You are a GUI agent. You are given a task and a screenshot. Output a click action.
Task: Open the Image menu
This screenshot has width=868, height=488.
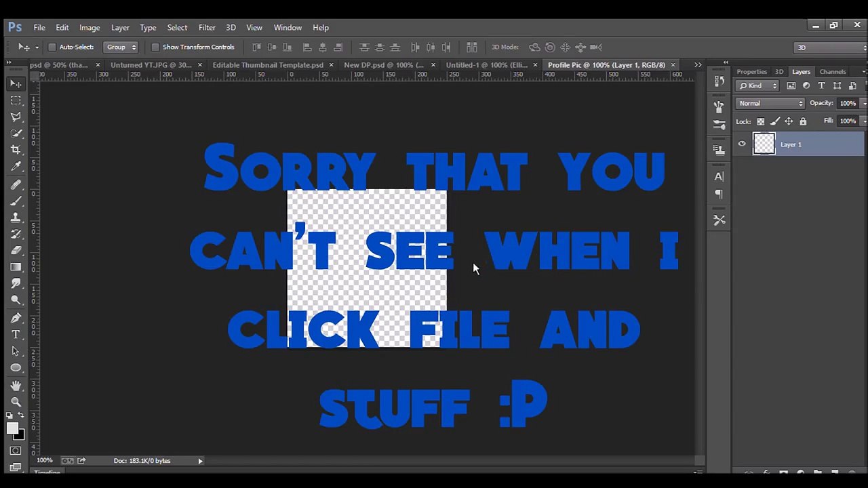tap(90, 28)
